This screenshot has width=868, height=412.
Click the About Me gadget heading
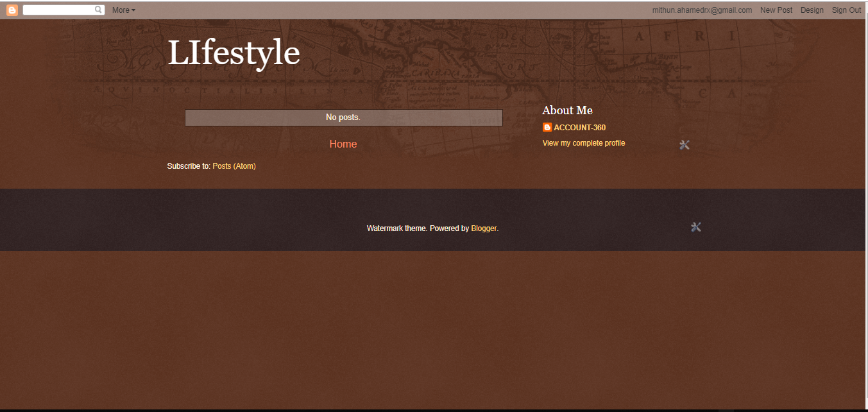pyautogui.click(x=566, y=110)
